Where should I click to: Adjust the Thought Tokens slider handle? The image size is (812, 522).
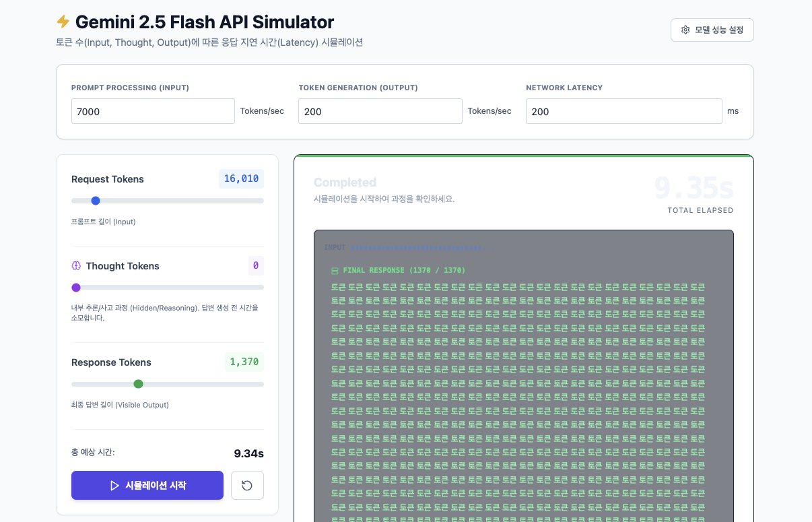pos(76,288)
